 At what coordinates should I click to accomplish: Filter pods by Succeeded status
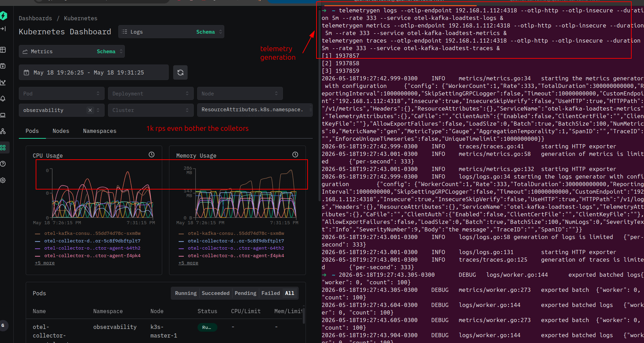click(215, 293)
